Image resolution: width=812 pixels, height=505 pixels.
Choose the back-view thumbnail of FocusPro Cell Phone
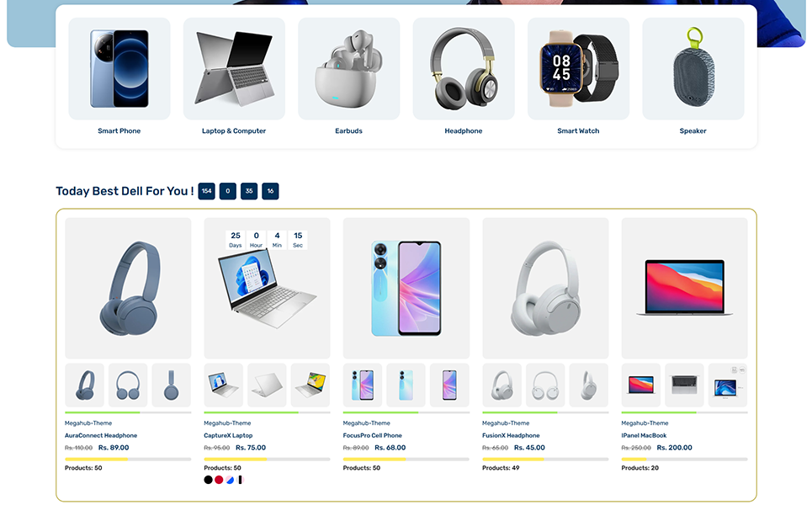[x=406, y=385]
